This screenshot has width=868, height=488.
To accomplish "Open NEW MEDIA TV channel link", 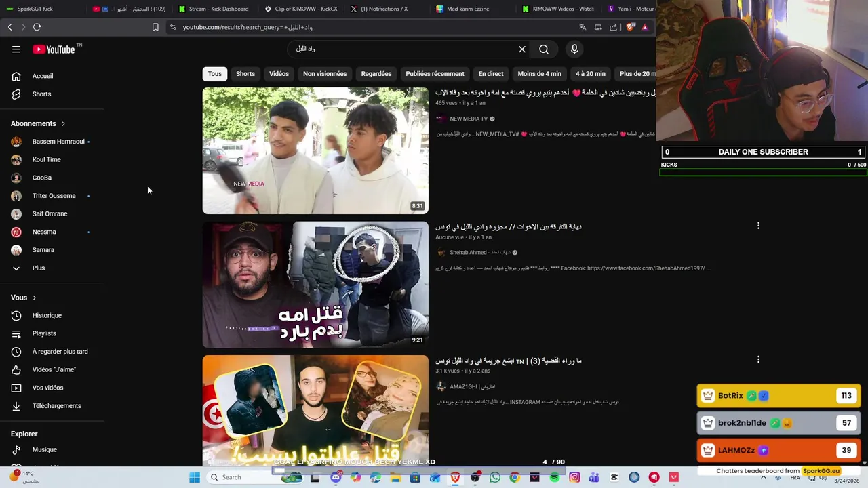I will point(469,119).
